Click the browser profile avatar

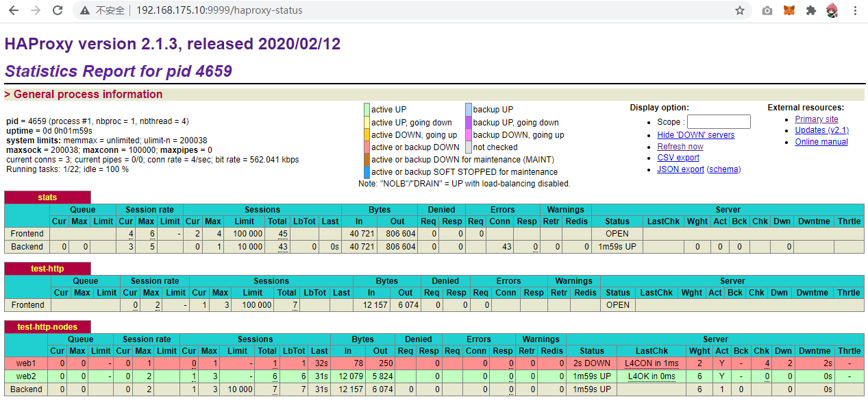(832, 11)
